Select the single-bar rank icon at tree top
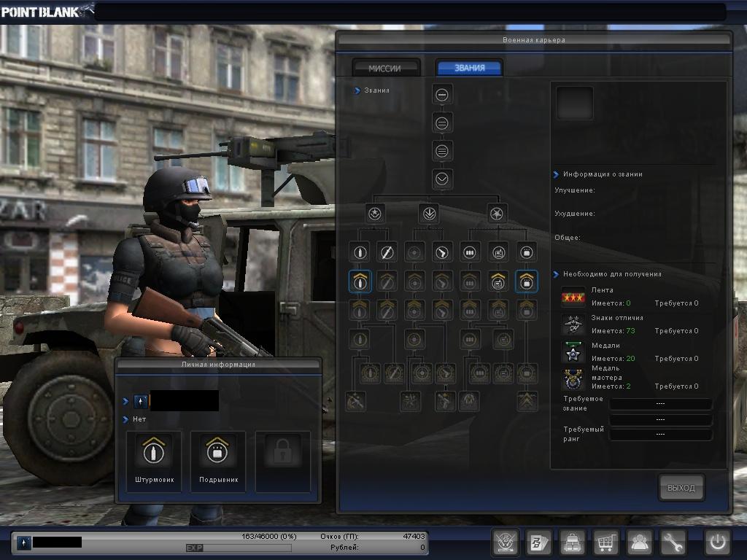The height and width of the screenshot is (560, 747). click(x=441, y=95)
